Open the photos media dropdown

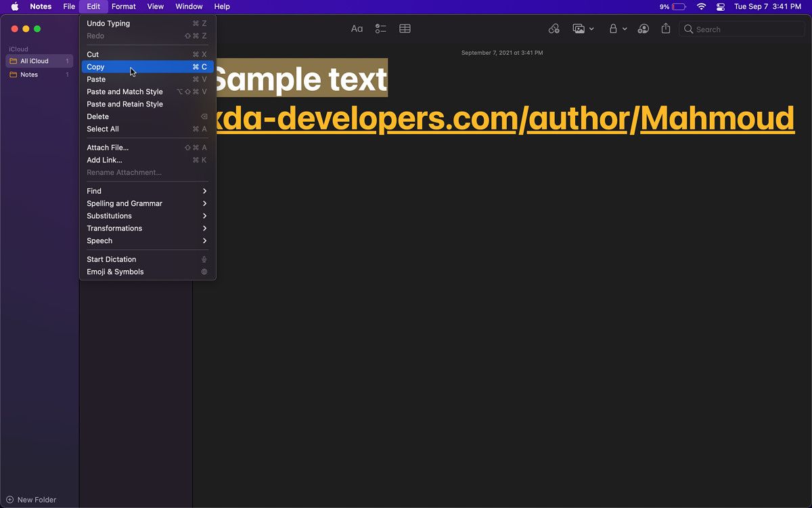click(583, 29)
